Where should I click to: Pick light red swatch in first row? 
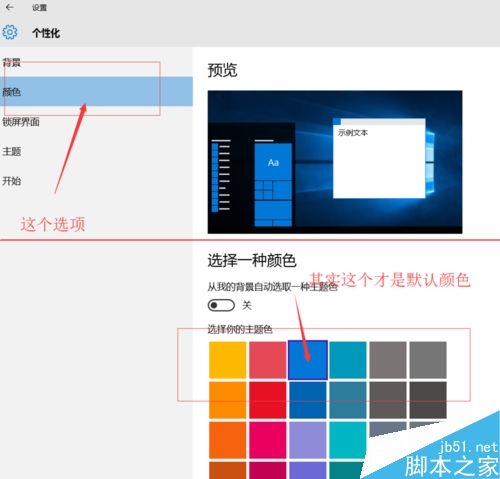point(268,360)
